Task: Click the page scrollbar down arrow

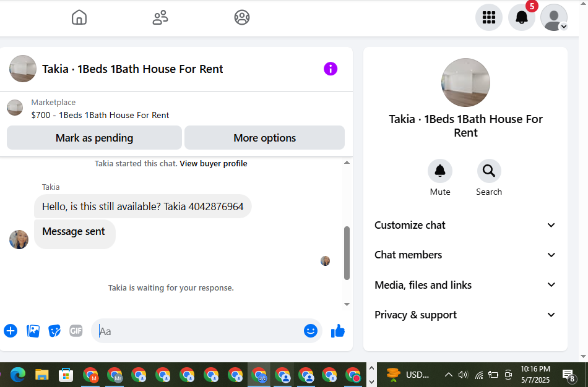Action: [x=583, y=357]
